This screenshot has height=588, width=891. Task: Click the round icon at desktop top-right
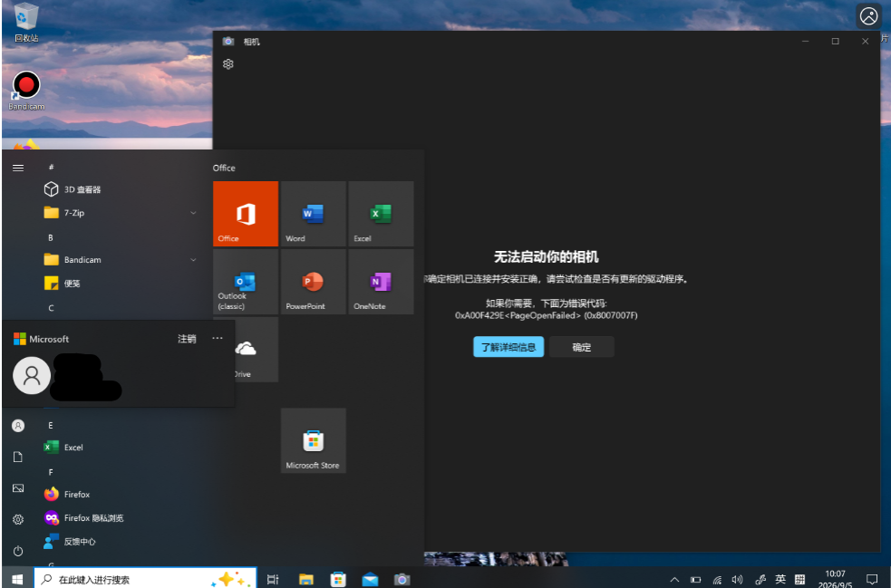[869, 16]
